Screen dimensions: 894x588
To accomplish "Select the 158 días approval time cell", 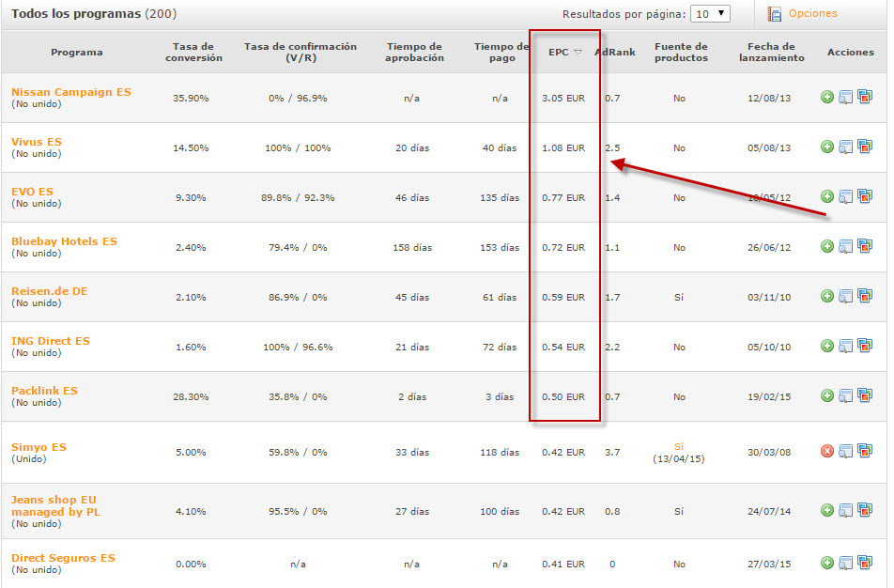I will coord(412,248).
